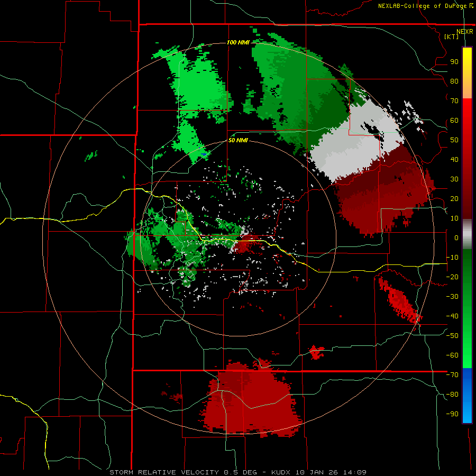
Task: Click the "-10" scale value
Action: (x=452, y=258)
